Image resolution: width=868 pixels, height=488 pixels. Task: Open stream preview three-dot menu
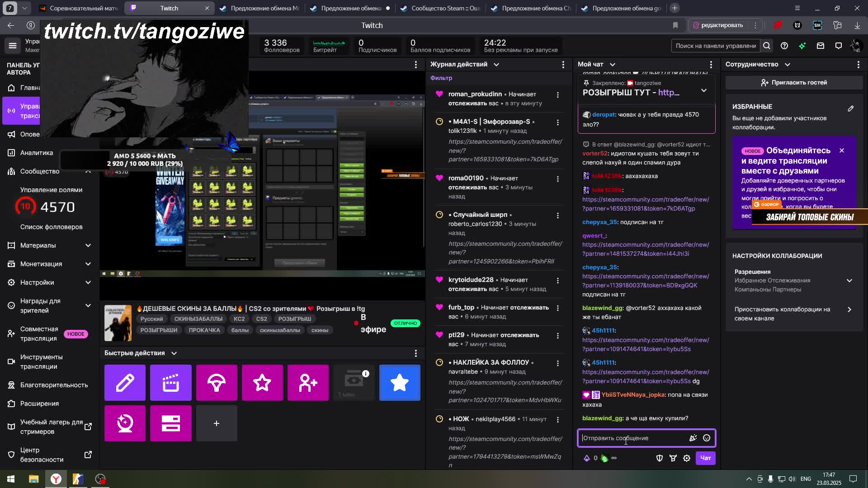[x=416, y=65]
